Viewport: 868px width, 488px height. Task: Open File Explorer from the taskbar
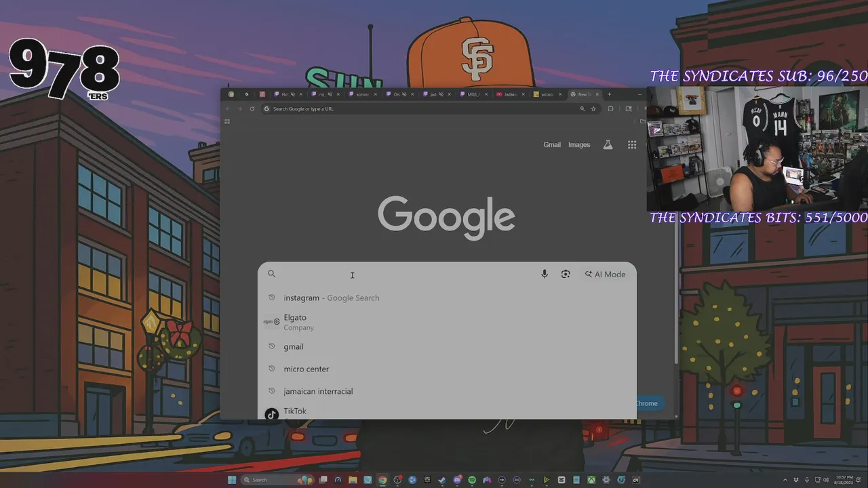[353, 480]
